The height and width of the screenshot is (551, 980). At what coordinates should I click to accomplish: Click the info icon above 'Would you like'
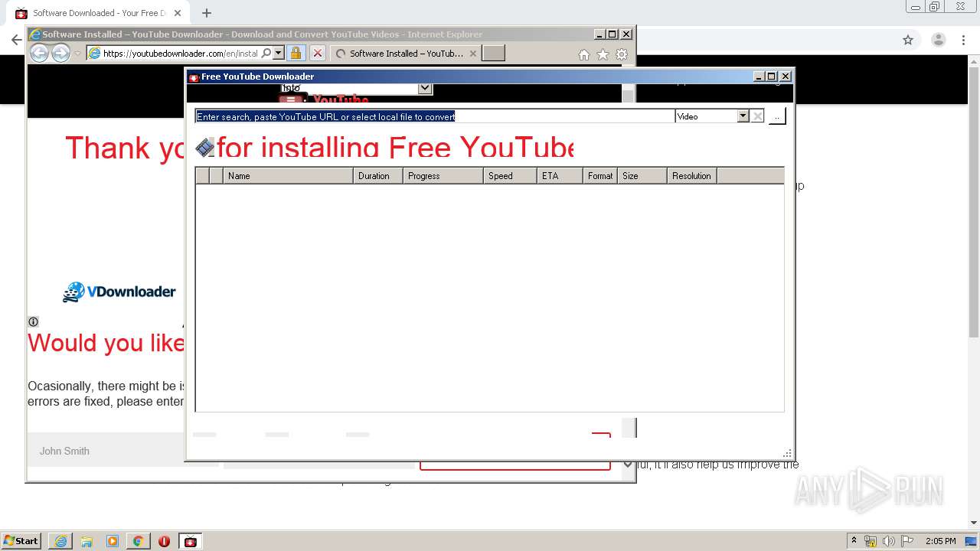33,321
